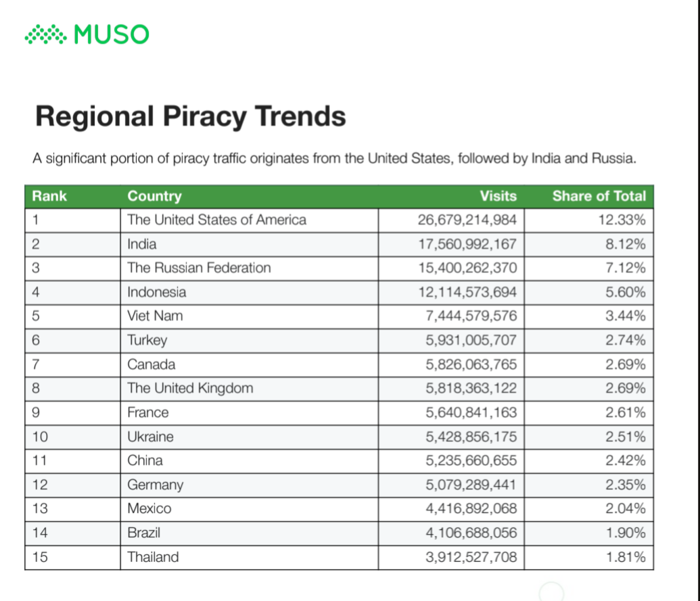Click Germany's 2.35% share cell

coord(625,485)
